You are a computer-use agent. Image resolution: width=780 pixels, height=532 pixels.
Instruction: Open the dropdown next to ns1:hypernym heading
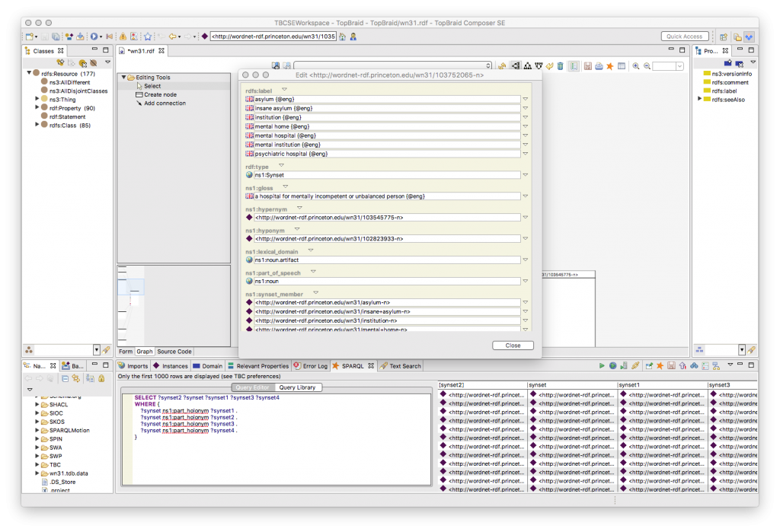[299, 208]
